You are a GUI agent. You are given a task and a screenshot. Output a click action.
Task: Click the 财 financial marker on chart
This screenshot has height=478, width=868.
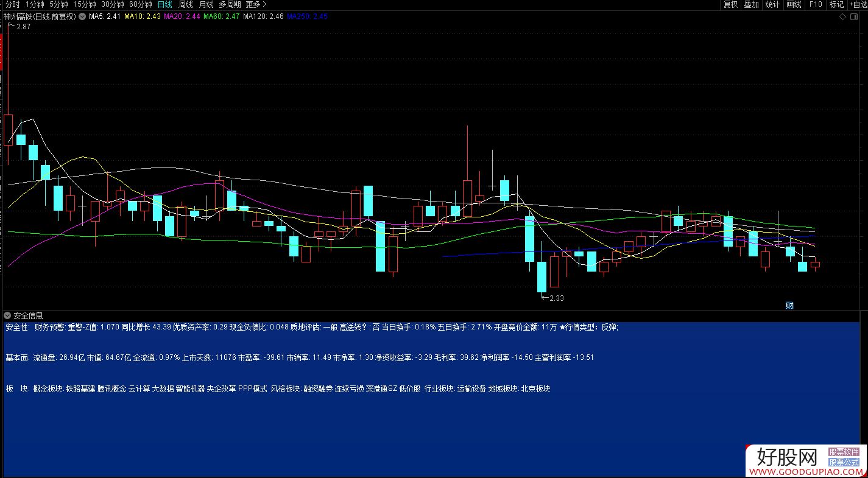pos(789,306)
